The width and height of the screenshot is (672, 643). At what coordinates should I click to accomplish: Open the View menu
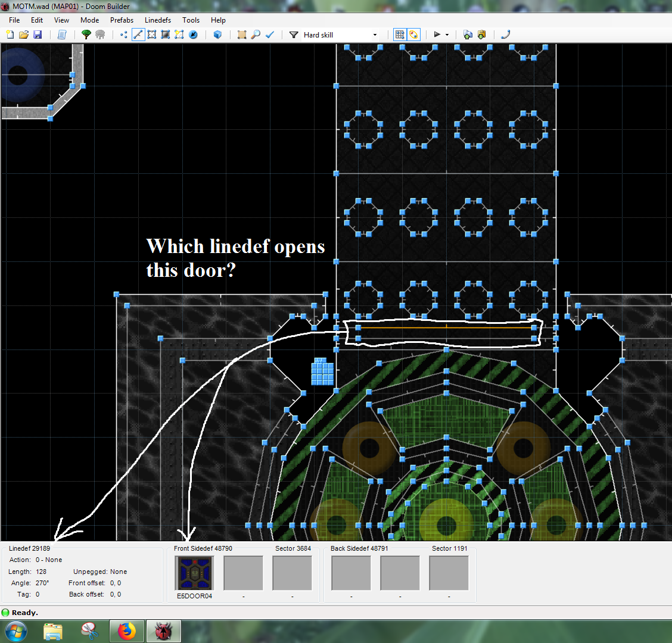point(61,20)
